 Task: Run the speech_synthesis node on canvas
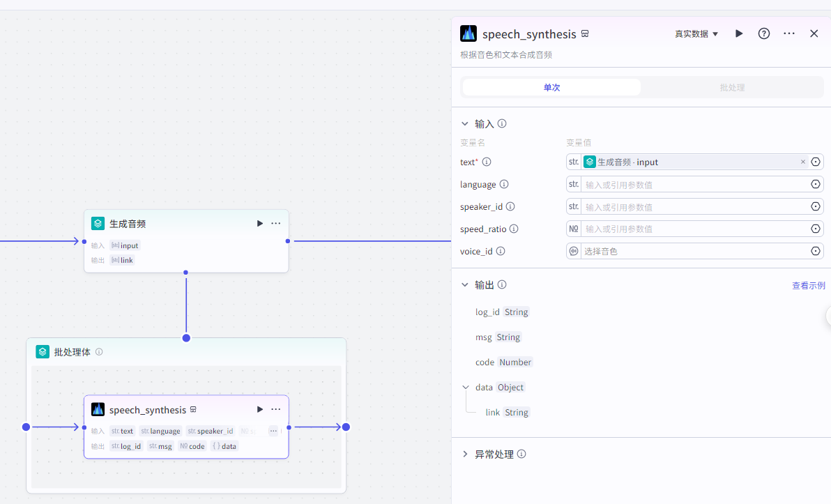click(x=260, y=410)
